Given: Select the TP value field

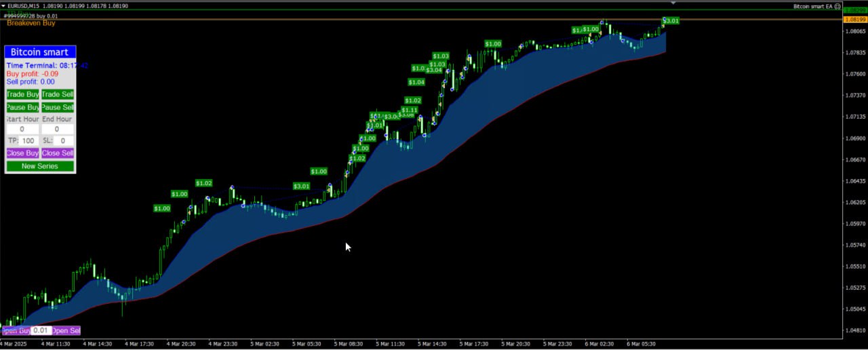Looking at the screenshot, I should (x=28, y=141).
